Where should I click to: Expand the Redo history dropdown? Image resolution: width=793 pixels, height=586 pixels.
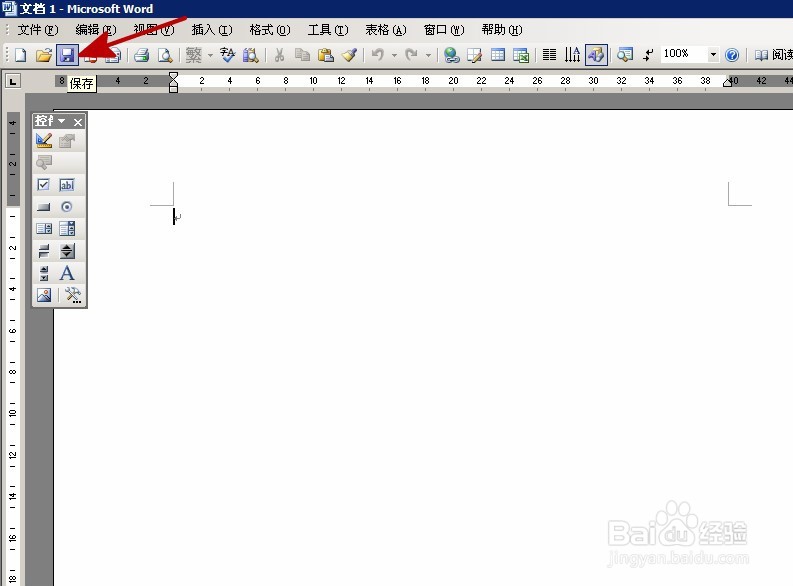click(428, 55)
